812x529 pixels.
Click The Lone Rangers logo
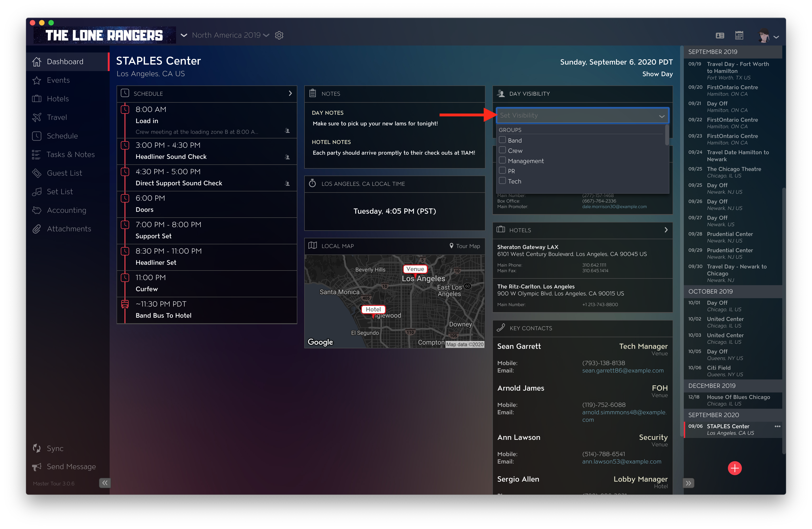pyautogui.click(x=104, y=35)
